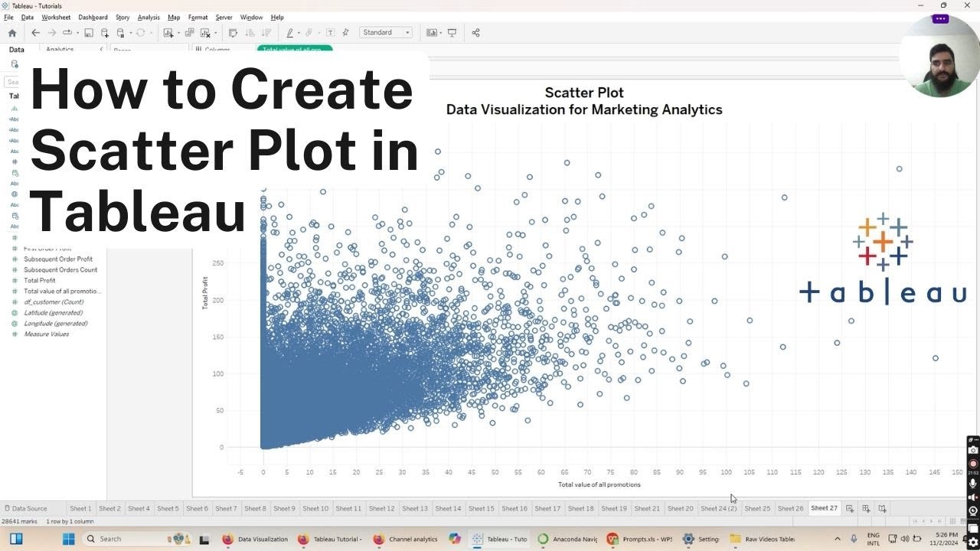Viewport: 980px width, 551px height.
Task: Open the Map menu
Action: coord(174,17)
